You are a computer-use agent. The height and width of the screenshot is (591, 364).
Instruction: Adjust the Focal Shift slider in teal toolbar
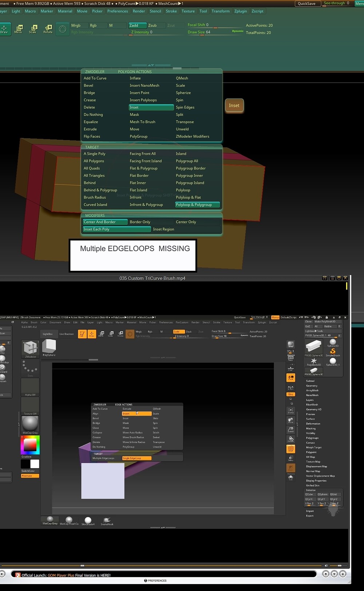click(215, 25)
